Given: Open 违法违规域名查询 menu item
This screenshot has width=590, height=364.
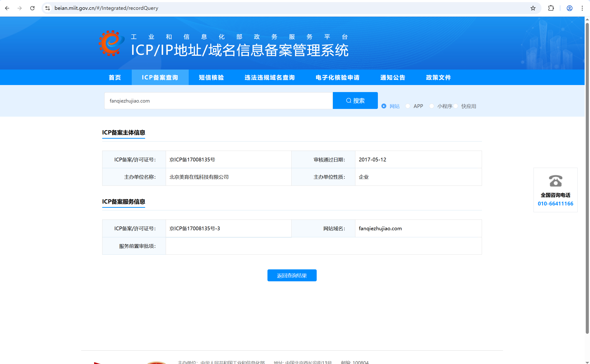Looking at the screenshot, I should [x=270, y=78].
